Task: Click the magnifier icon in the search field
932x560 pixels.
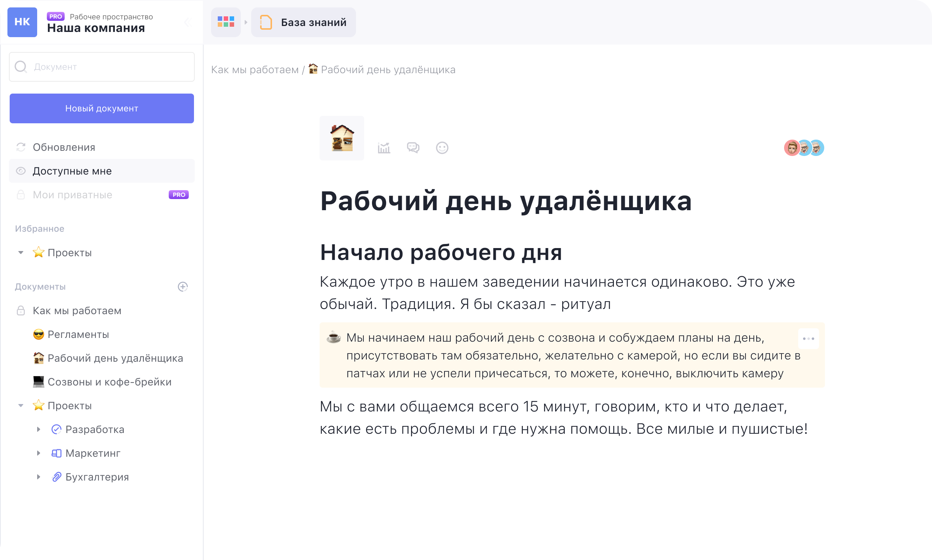Action: tap(21, 67)
